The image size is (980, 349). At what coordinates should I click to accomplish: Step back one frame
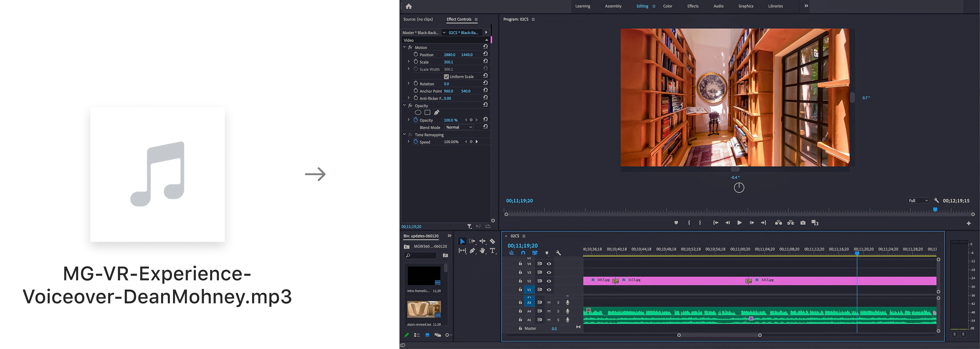[727, 222]
